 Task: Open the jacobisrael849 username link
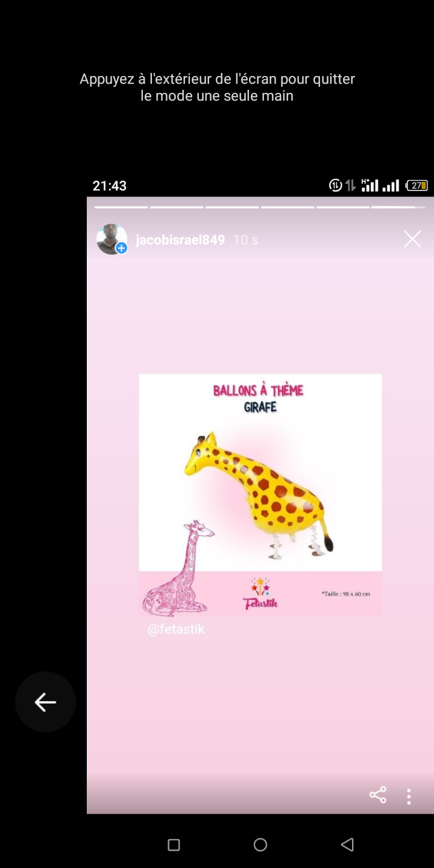pyautogui.click(x=180, y=240)
